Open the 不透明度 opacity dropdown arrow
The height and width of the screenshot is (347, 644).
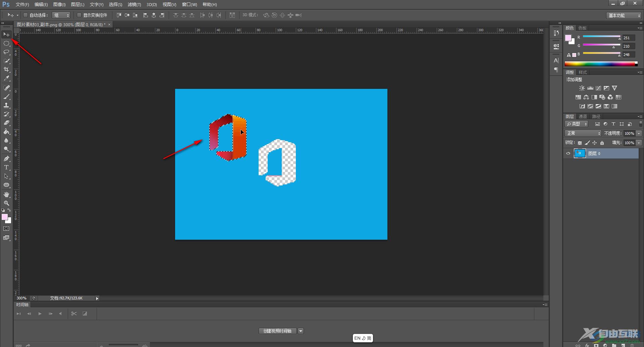[639, 133]
